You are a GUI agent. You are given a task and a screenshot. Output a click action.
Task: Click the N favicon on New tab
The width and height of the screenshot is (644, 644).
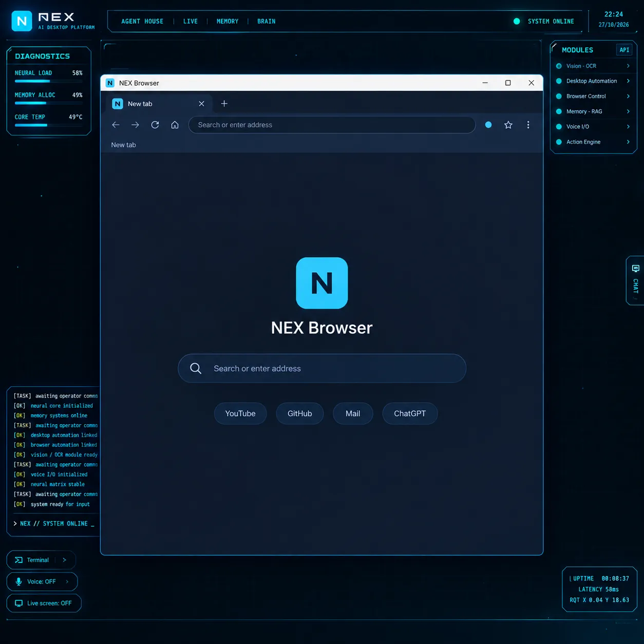[118, 104]
